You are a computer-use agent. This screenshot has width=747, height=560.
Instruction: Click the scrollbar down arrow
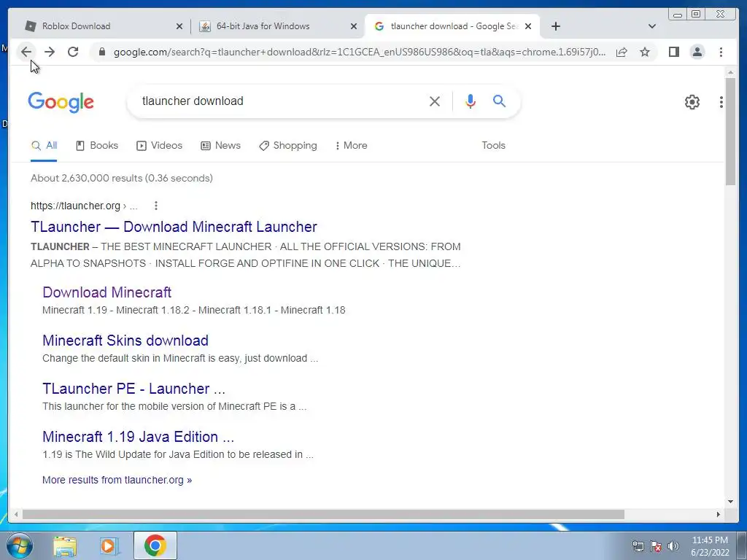[730, 501]
